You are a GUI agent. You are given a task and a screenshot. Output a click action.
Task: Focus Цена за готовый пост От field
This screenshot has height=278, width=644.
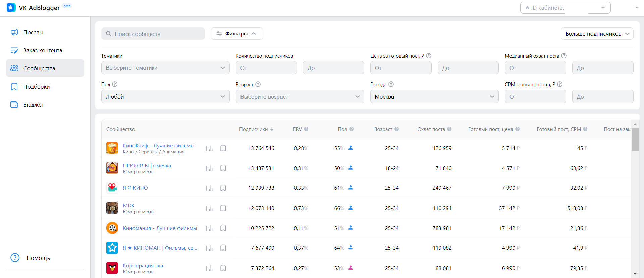[401, 68]
